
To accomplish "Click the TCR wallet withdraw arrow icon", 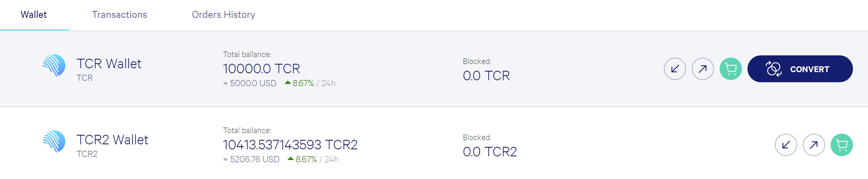I will [x=703, y=69].
